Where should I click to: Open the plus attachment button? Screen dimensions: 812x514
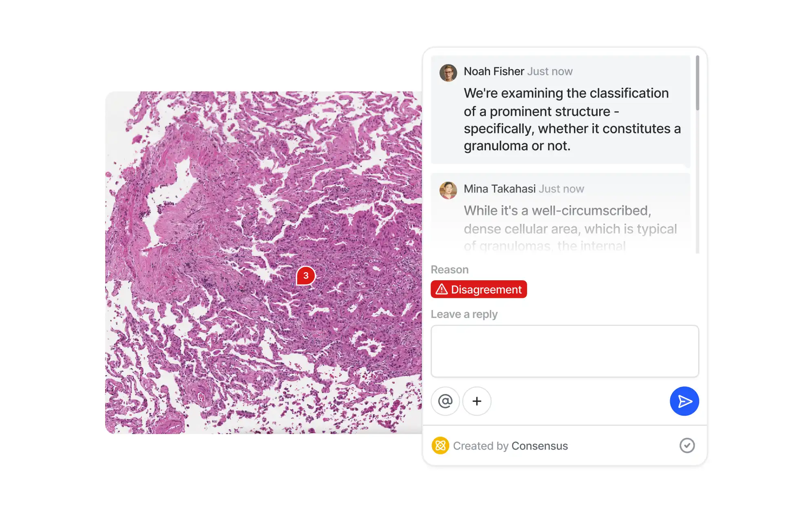(x=477, y=401)
